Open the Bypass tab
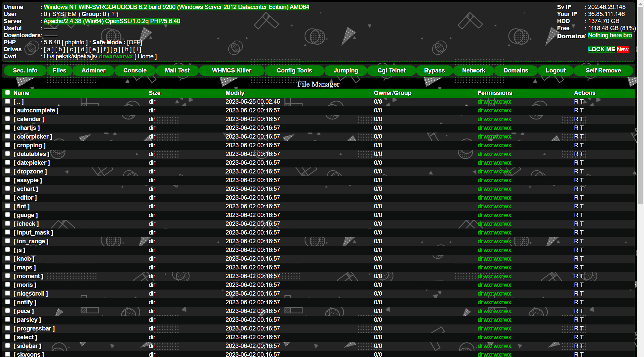This screenshot has width=644, height=357. [434, 70]
